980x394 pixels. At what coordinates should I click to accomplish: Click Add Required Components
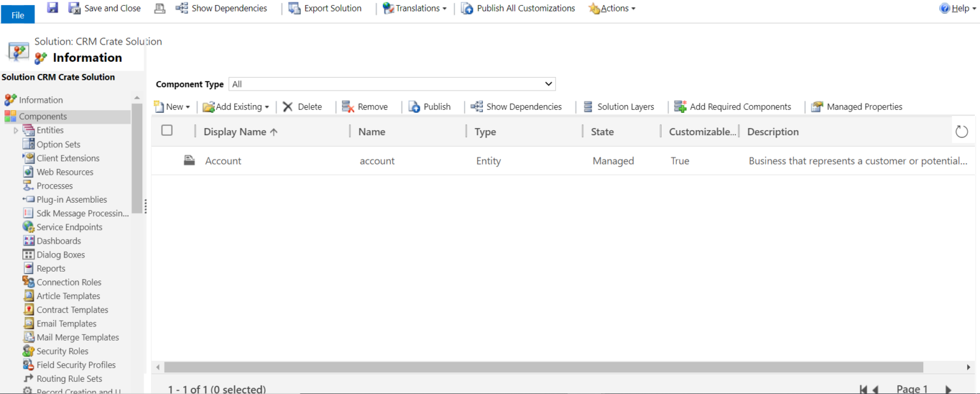pos(732,106)
